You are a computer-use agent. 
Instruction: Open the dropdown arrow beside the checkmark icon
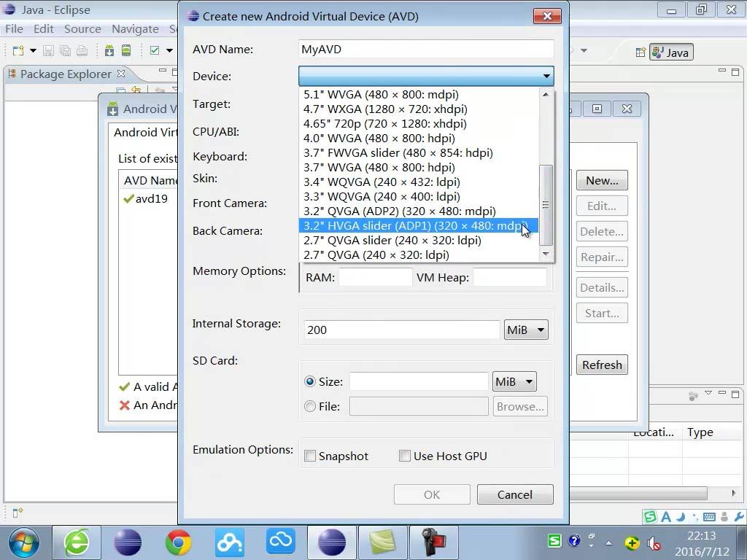pos(169,50)
